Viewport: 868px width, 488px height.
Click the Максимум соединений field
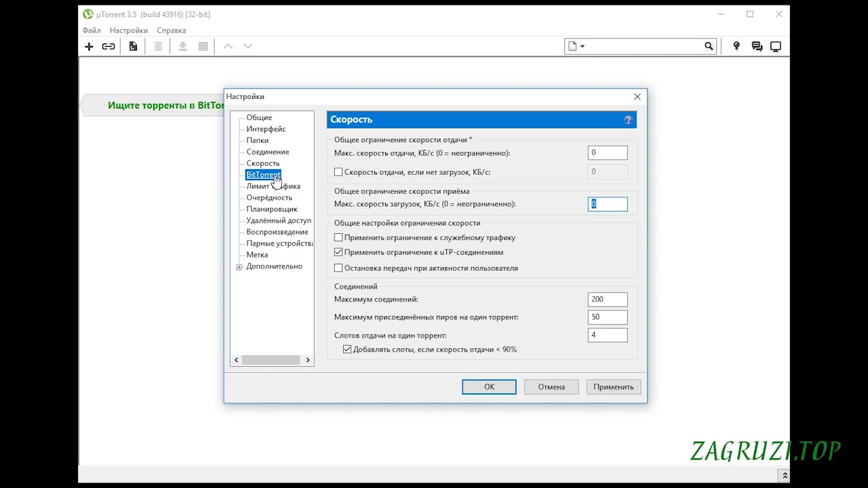pos(608,299)
